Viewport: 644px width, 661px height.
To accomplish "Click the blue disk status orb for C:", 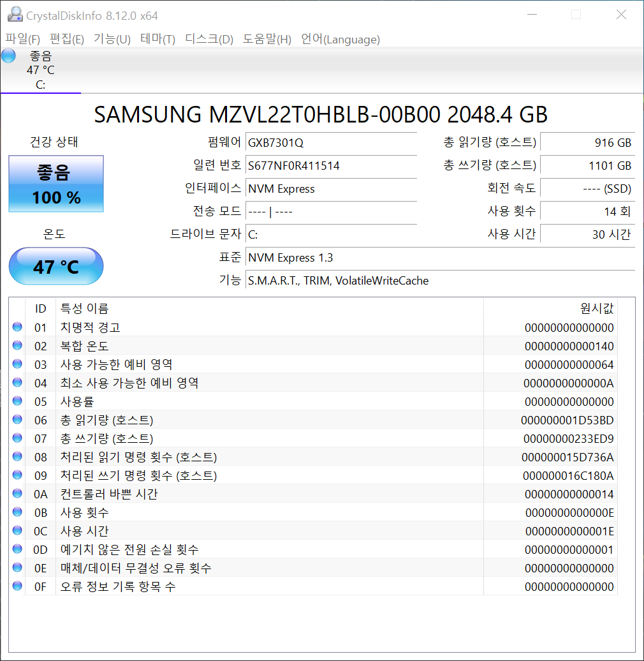I will point(8,56).
